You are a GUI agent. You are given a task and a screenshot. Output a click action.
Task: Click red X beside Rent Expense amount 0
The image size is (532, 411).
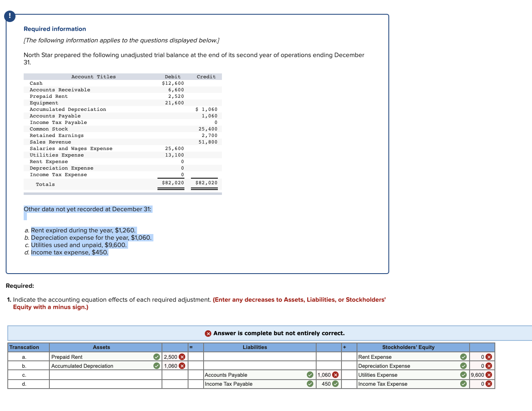tap(489, 357)
